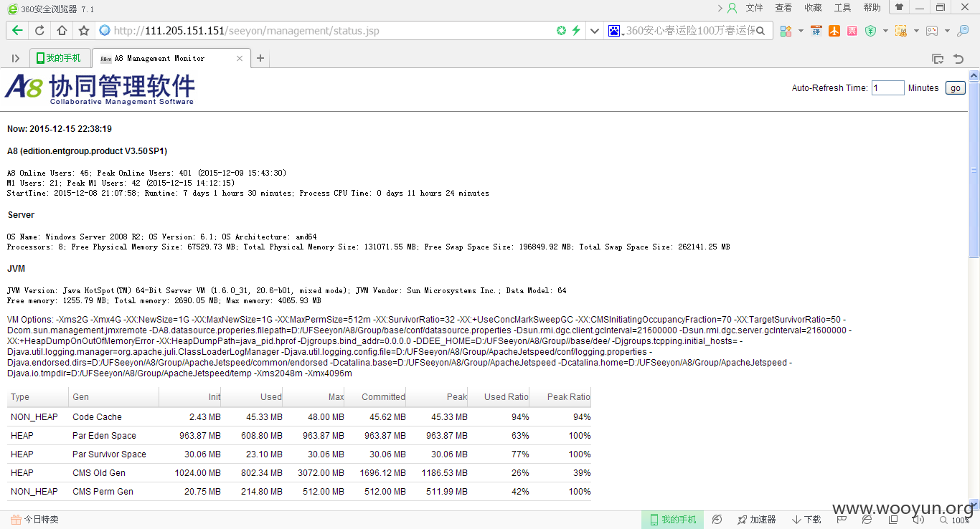Click into the address bar URL
This screenshot has height=529, width=980.
tap(246, 31)
